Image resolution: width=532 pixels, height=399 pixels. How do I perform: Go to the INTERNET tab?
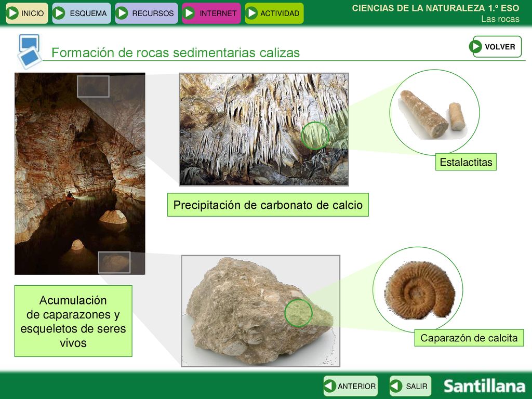coord(211,13)
